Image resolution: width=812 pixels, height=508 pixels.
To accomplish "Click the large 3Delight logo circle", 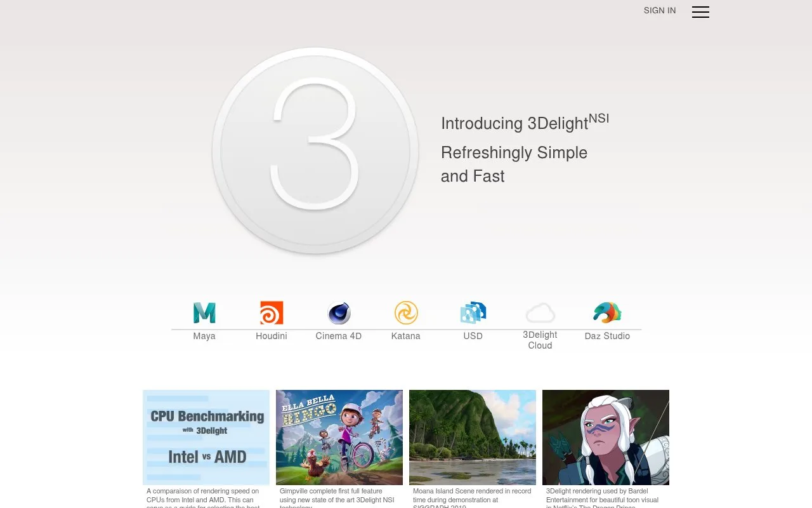I will (315, 150).
